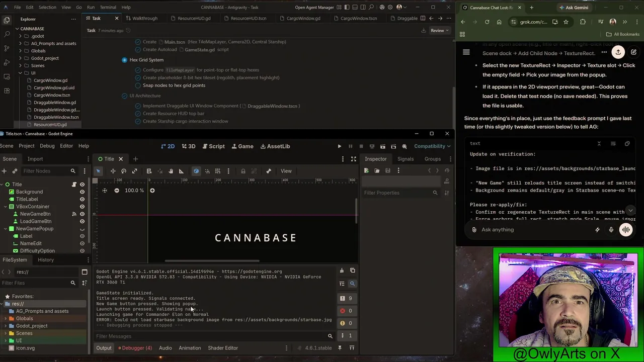Screen dimensions: 644x362
Task: Hide the TitleLabel node
Action: click(82, 199)
